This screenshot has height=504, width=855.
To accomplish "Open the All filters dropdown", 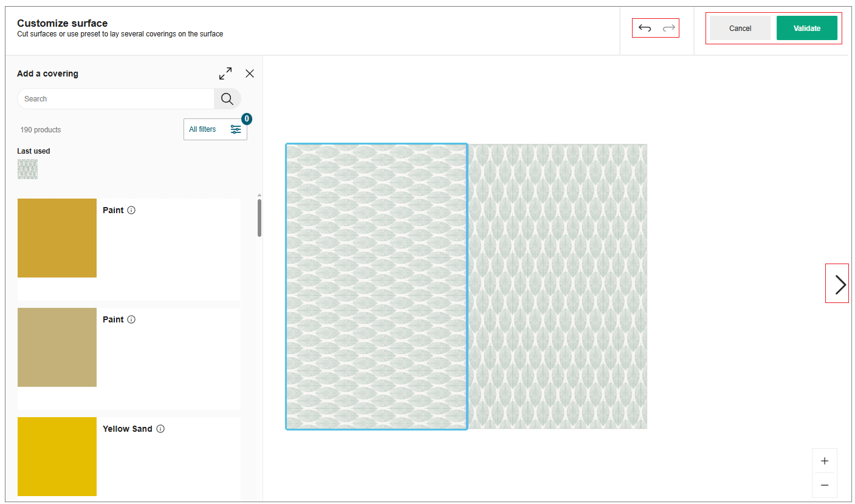I will pyautogui.click(x=203, y=129).
